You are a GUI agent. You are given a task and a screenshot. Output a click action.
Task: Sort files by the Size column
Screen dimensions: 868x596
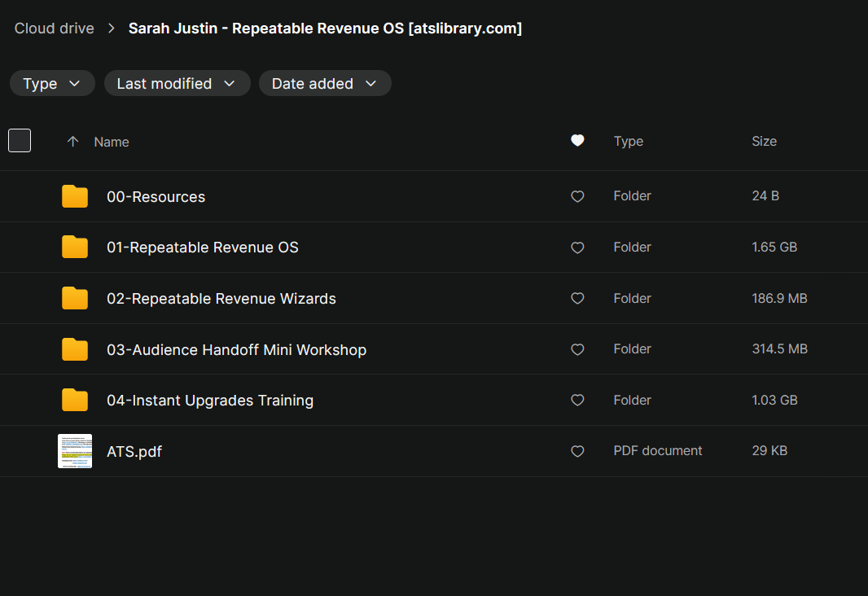[764, 141]
